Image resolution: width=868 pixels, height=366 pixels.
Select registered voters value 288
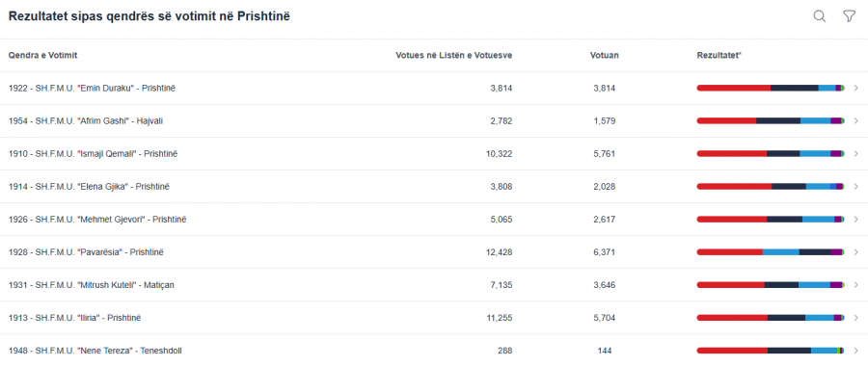pyautogui.click(x=504, y=351)
